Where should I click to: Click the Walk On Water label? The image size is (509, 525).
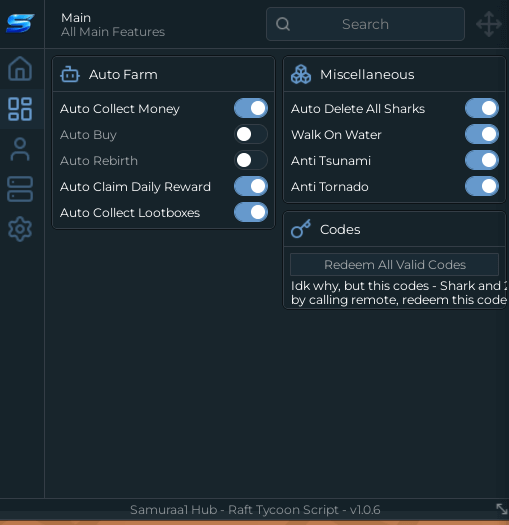336,135
